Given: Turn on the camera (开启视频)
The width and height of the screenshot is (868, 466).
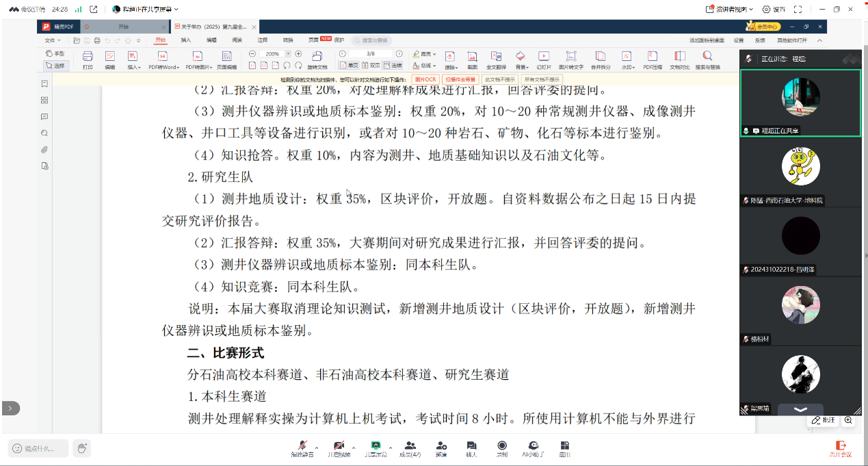Looking at the screenshot, I should [x=338, y=448].
